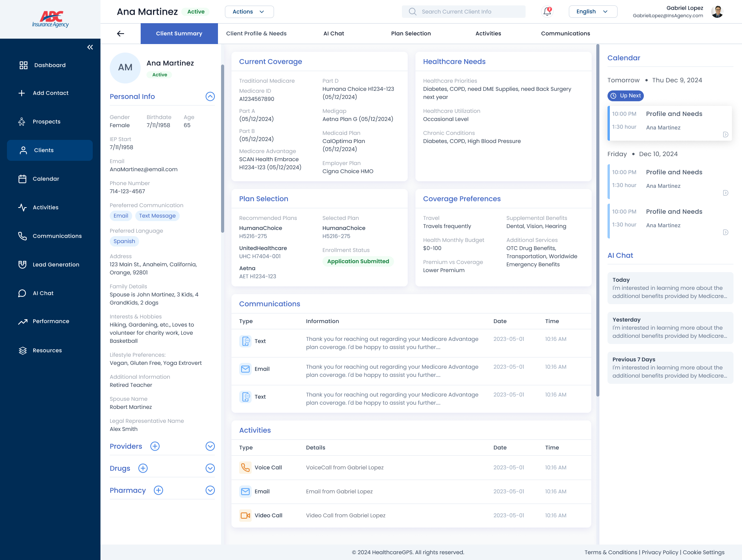Toggle the Email preferred communication pill
742x560 pixels.
tap(121, 216)
